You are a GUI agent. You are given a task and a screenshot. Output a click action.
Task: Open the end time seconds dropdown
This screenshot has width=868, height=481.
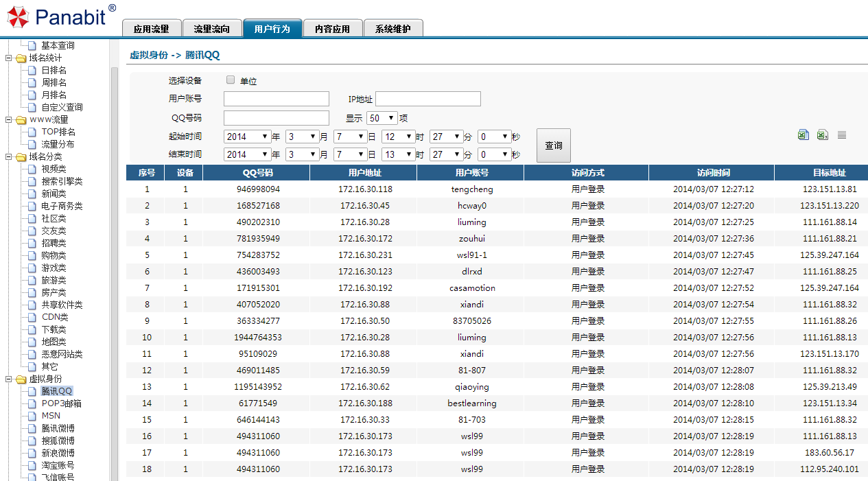(495, 155)
